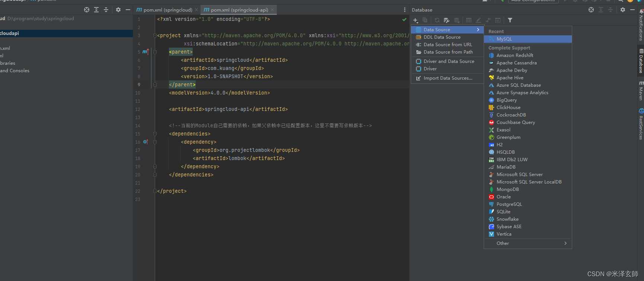
Task: Click the green inspection checkmark in editor
Action: (404, 19)
